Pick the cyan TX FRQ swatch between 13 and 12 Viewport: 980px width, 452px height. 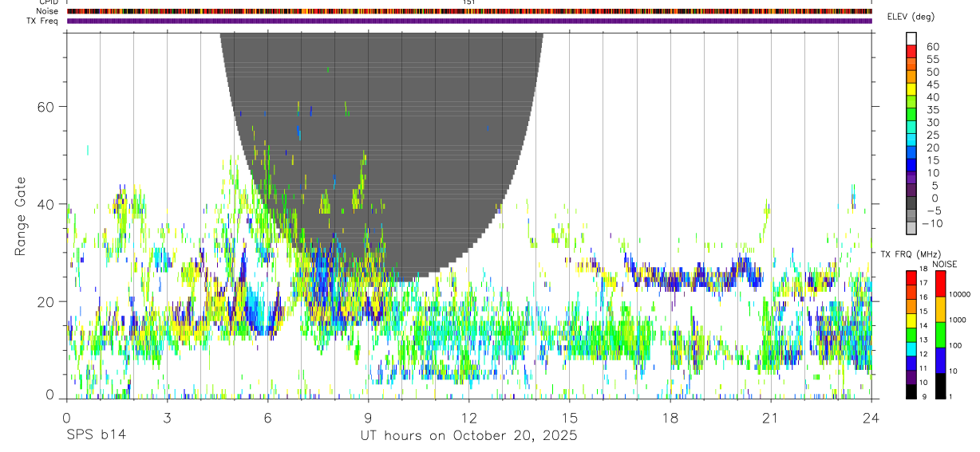click(x=911, y=348)
